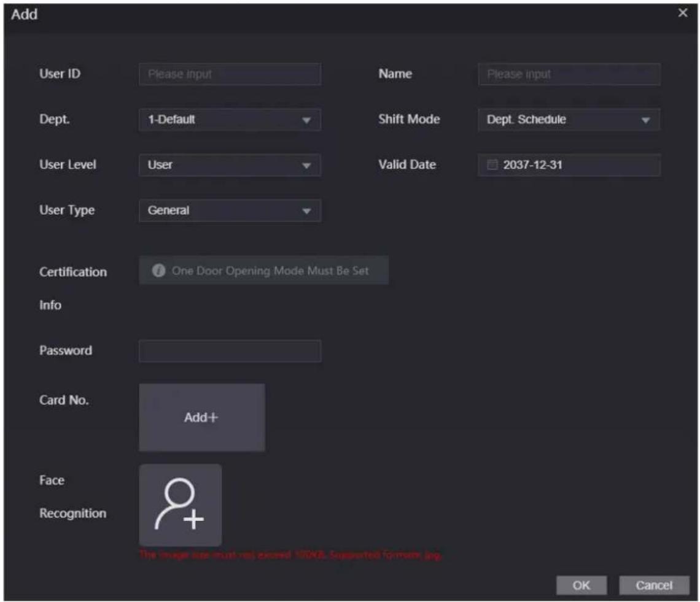Open the Dept. 1-Default dropdown
700x602 pixels.
[x=230, y=120]
